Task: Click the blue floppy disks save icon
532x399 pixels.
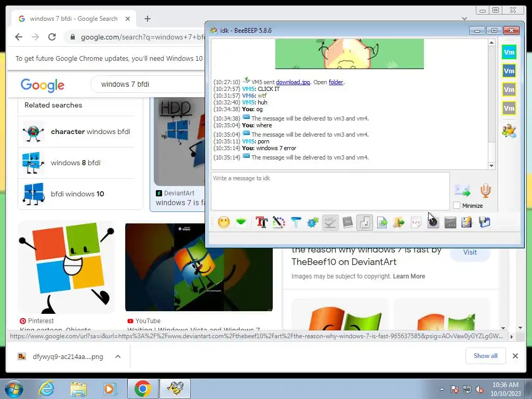Action: (485, 222)
